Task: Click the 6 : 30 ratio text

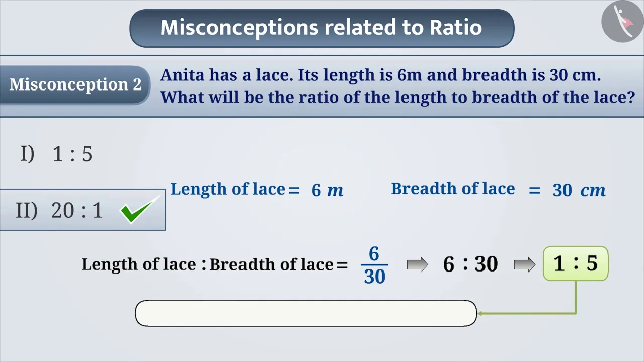Action: [470, 264]
